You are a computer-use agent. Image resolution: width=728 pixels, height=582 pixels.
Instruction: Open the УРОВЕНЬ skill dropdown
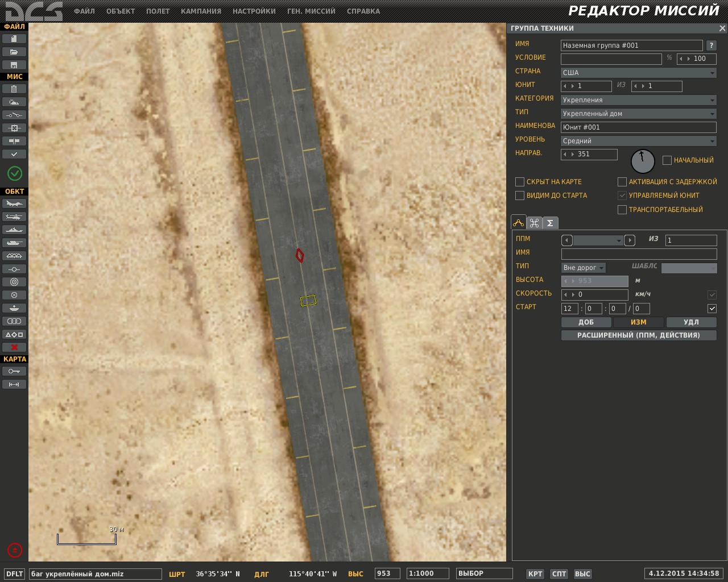638,141
